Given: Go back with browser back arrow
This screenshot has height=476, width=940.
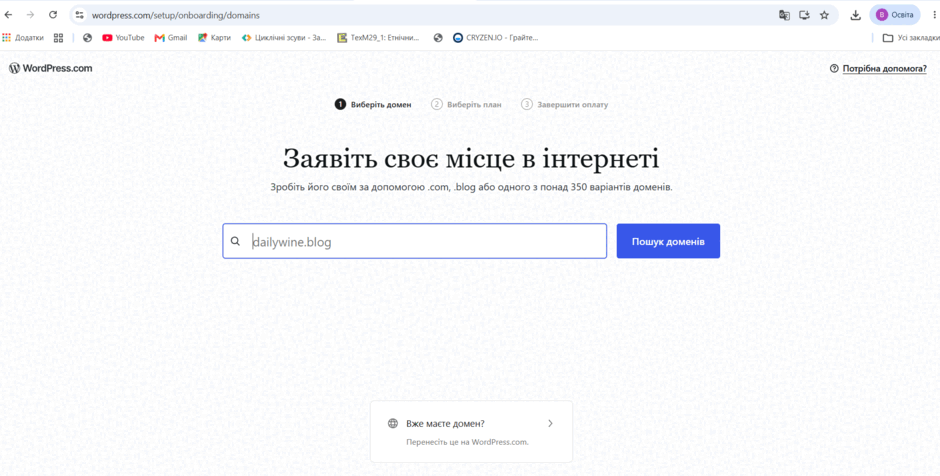Looking at the screenshot, I should (8, 15).
